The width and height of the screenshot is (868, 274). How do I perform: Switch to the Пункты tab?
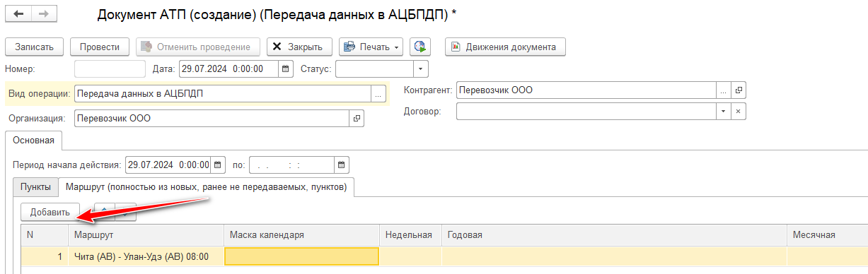pos(35,186)
